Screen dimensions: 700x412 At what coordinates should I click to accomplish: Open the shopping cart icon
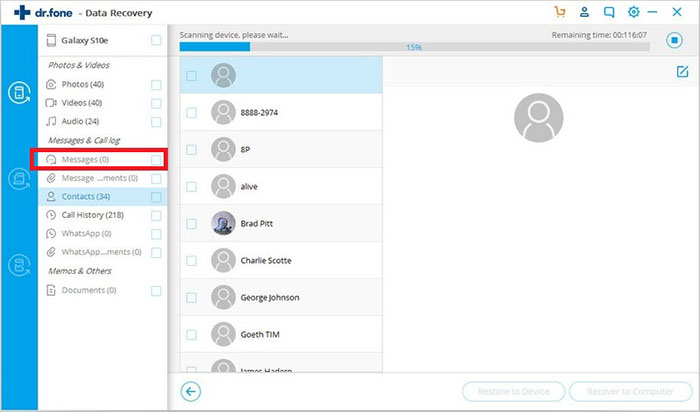pos(560,12)
